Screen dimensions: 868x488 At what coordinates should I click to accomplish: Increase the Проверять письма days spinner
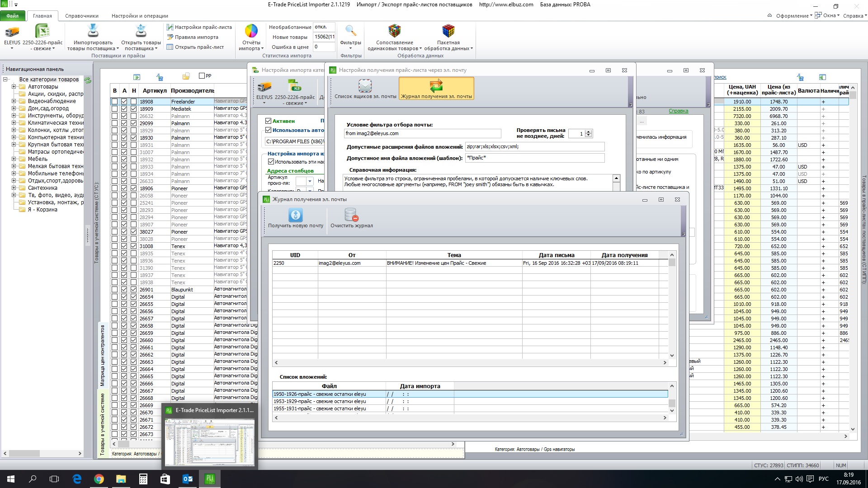[588, 132]
